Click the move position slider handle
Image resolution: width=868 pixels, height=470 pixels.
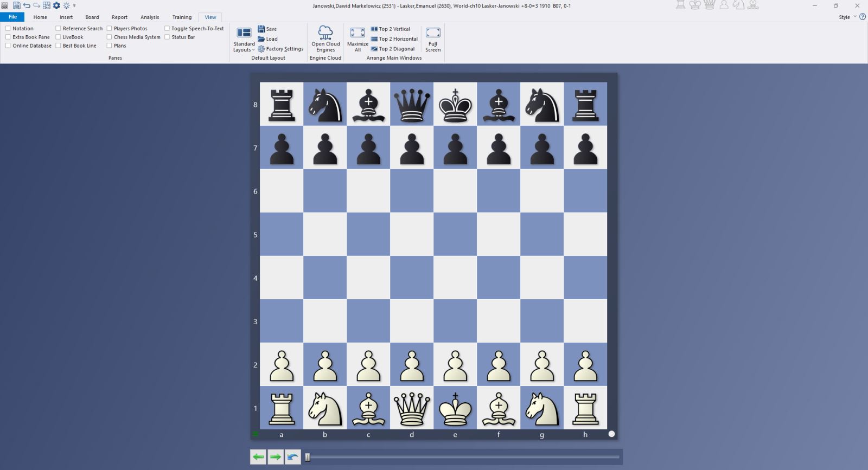tap(308, 457)
